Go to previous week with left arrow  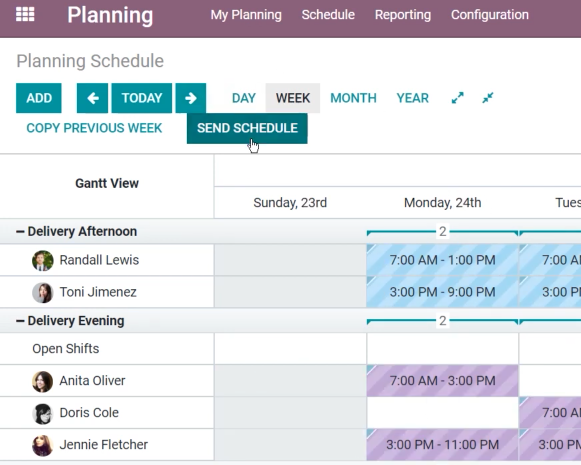tap(92, 98)
